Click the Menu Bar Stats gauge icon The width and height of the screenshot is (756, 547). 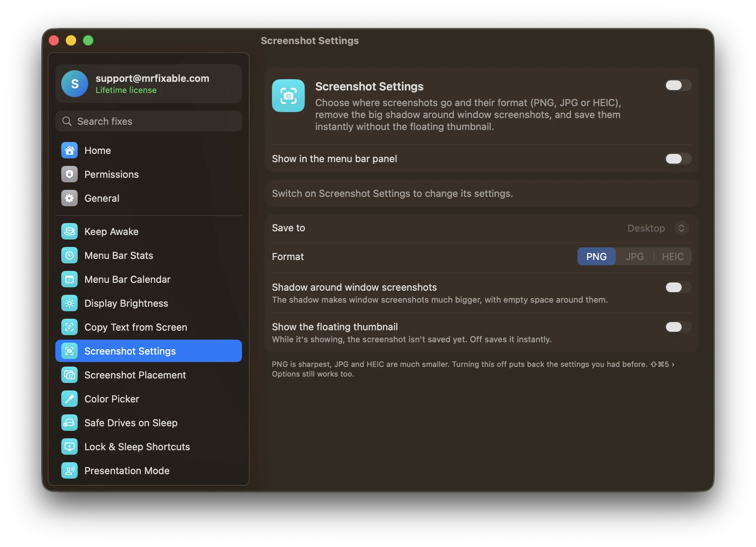pyautogui.click(x=69, y=255)
